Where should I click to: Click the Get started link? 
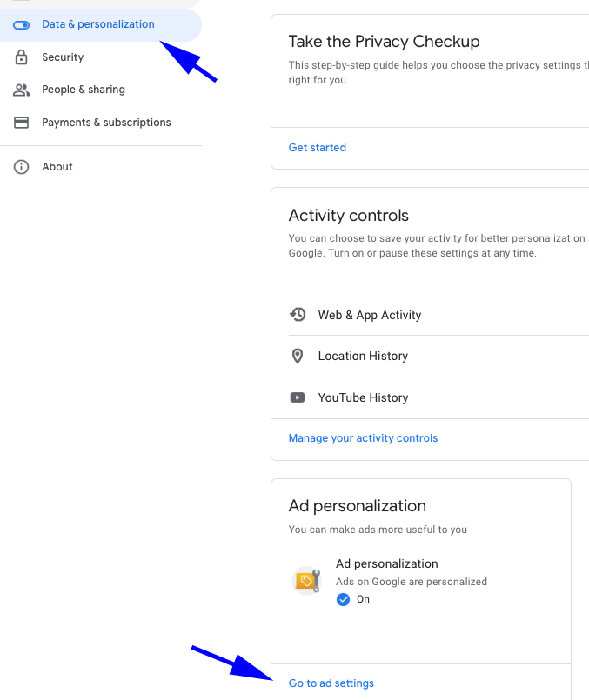(318, 148)
